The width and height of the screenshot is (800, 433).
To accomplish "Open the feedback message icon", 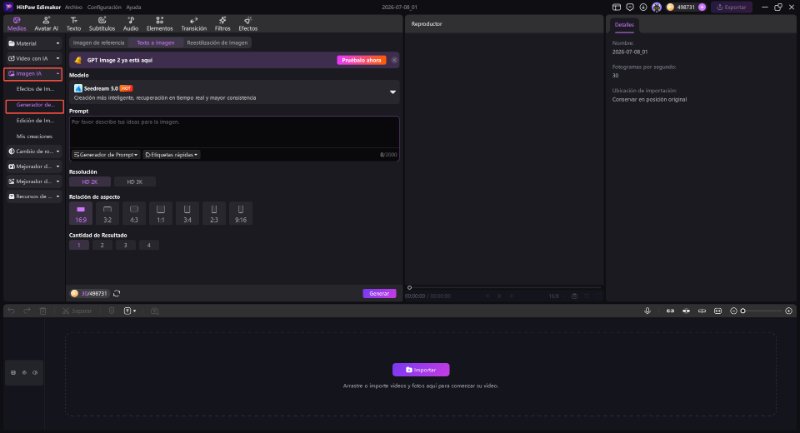I will (x=630, y=7).
